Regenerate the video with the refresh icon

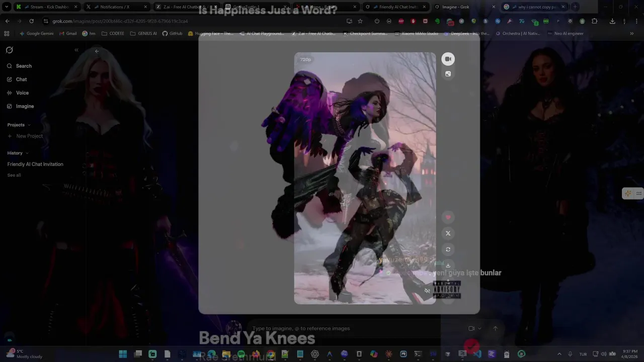448,249
